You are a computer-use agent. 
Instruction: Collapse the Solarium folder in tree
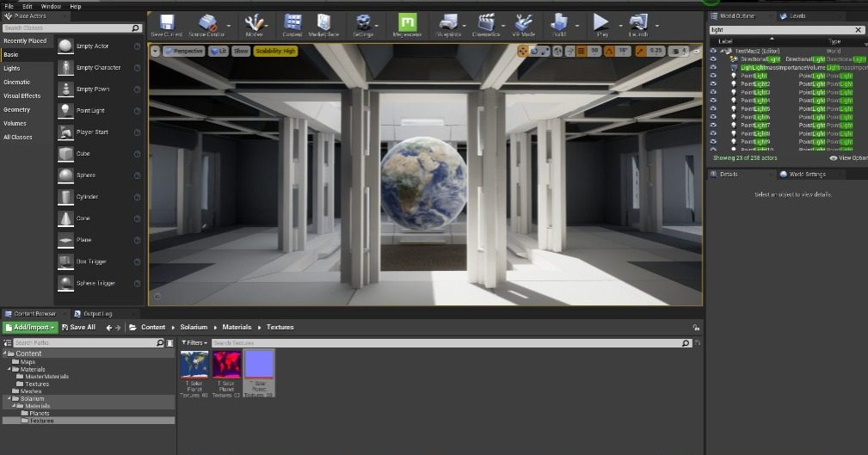pyautogui.click(x=9, y=398)
